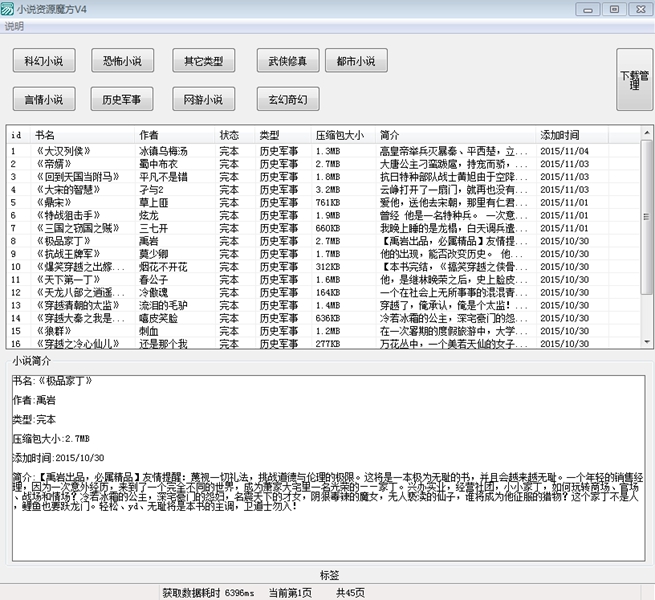Select the row 《爆笑穿越之出嫁...

click(323, 267)
